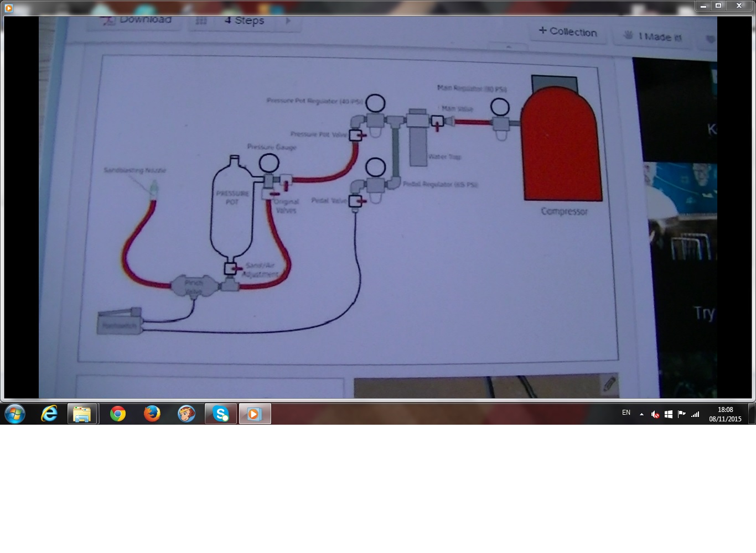Open the EN input language selector

tap(626, 413)
